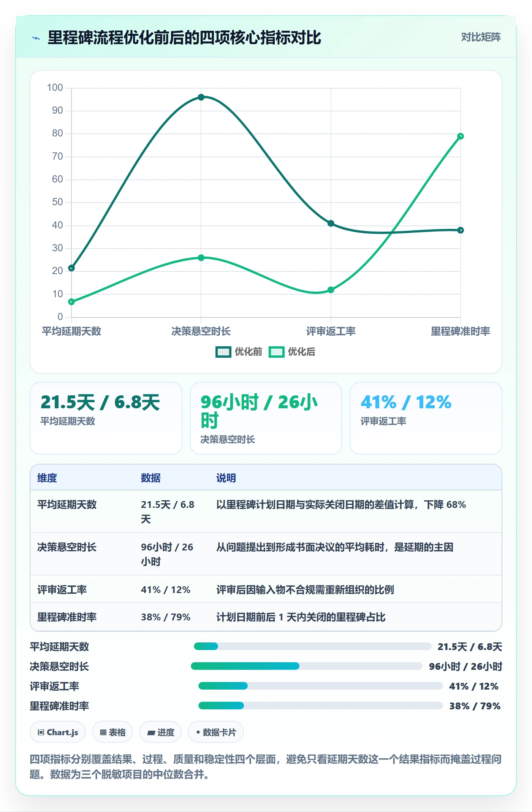The image size is (532, 812).
Task: Click the chart card title 里程碑流程优化前后的四项核心指标对比
Action: click(x=184, y=38)
